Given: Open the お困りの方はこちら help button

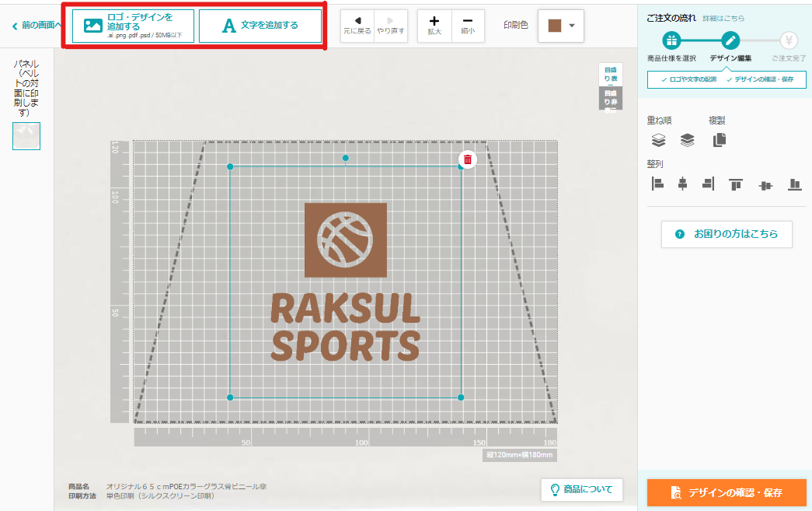Looking at the screenshot, I should pos(727,234).
